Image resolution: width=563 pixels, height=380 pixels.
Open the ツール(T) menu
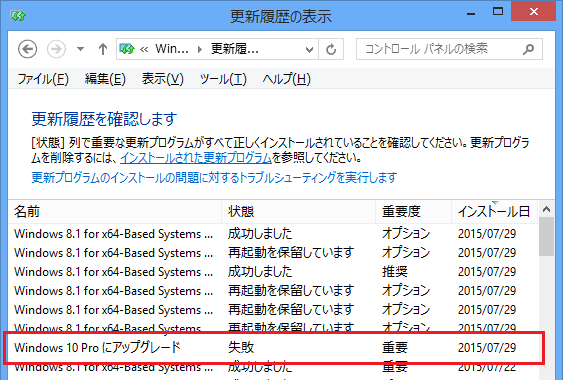(223, 79)
